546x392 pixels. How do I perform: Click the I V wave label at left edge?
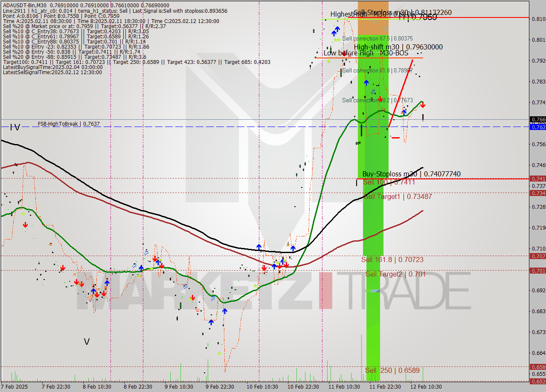tap(15, 127)
